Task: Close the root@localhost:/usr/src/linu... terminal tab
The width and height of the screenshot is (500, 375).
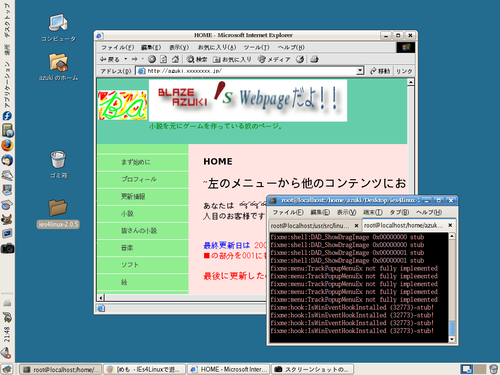Action: pyautogui.click(x=356, y=226)
